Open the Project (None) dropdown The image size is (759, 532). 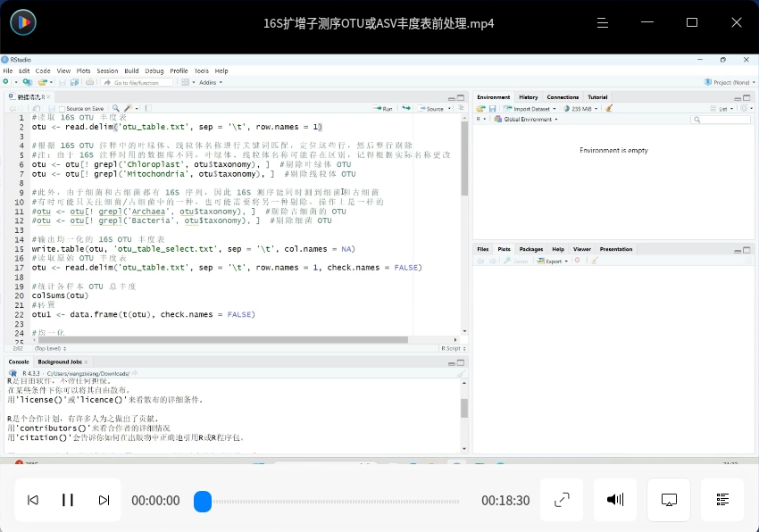(x=730, y=82)
